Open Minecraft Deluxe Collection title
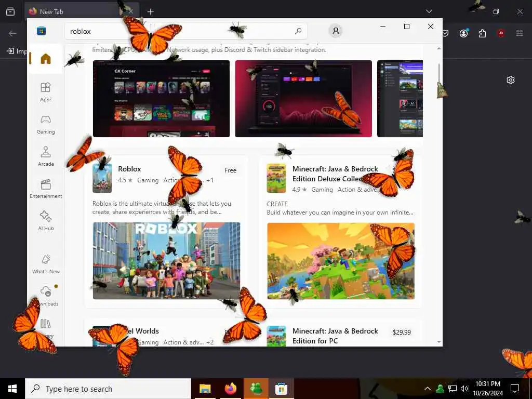532x399 pixels. tap(335, 174)
